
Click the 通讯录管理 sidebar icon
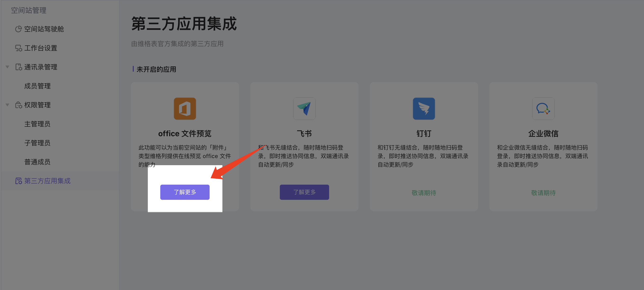click(x=18, y=67)
